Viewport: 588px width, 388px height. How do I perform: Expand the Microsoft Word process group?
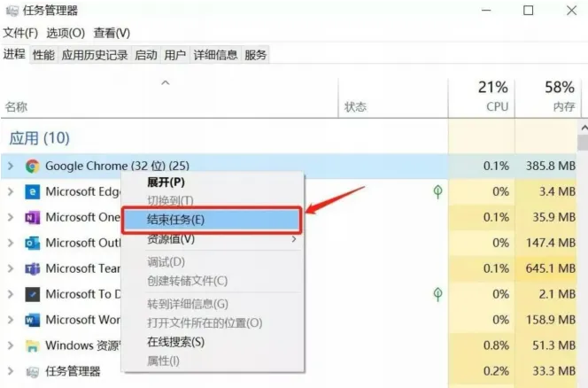click(x=11, y=320)
